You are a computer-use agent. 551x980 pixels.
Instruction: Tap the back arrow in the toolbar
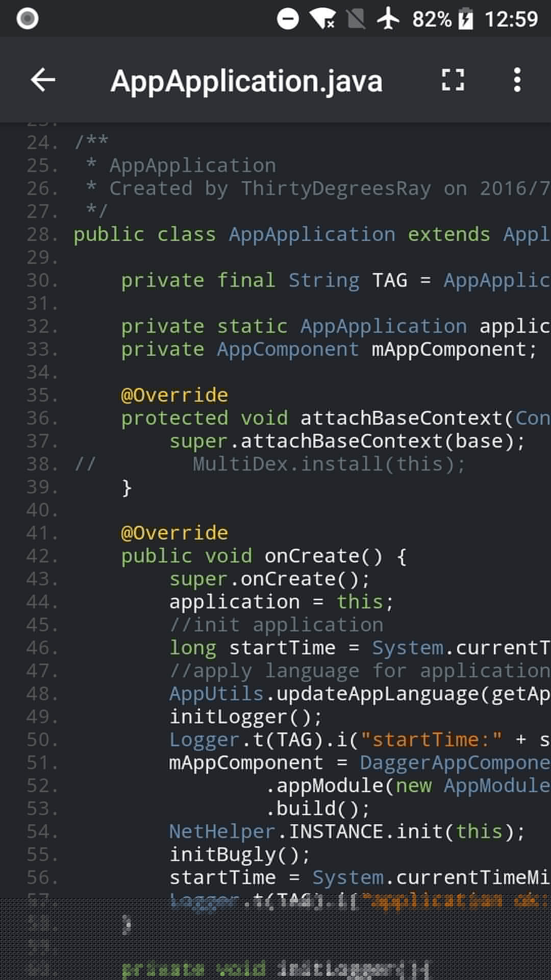[x=43, y=80]
